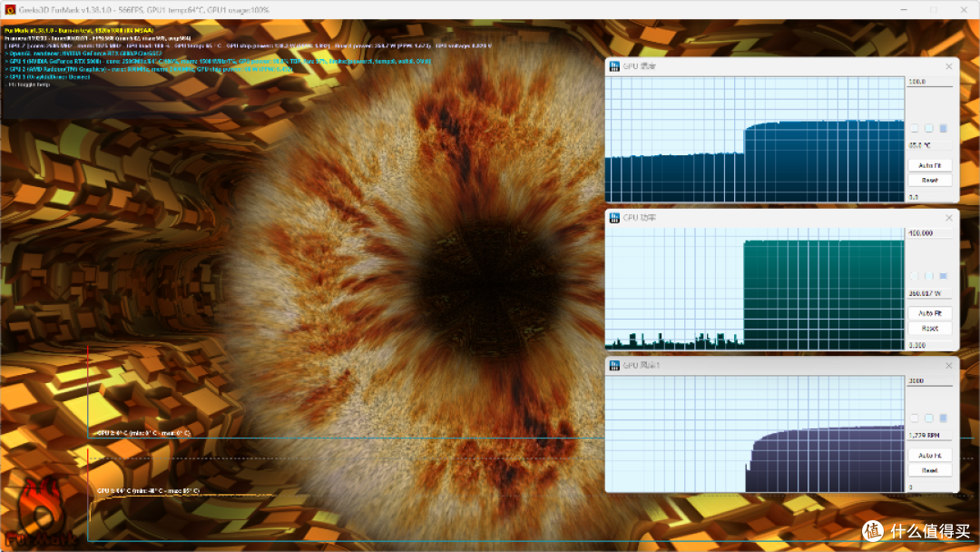Click the FurMark flame logo
The image size is (980, 552).
click(40, 513)
